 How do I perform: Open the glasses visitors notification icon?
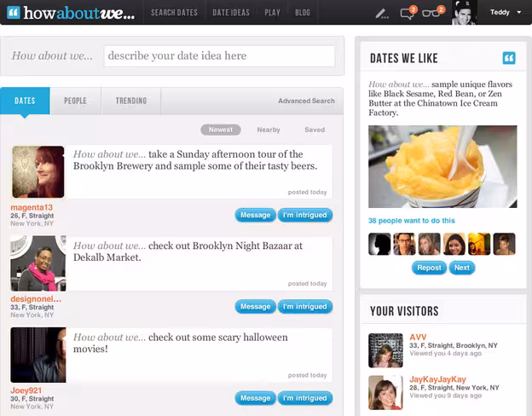[x=432, y=12]
